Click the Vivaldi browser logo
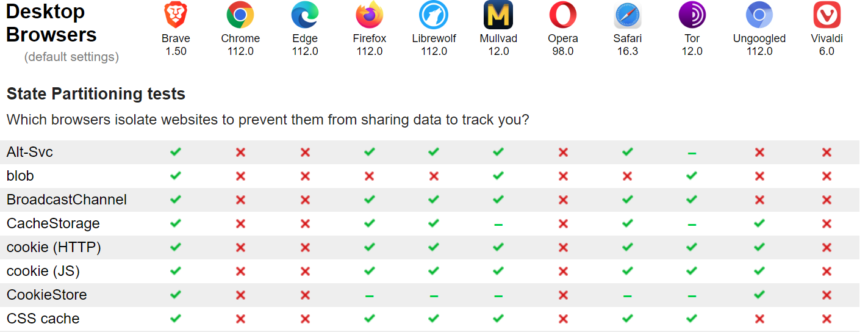Screen dimensions: 868x332 coord(827,15)
